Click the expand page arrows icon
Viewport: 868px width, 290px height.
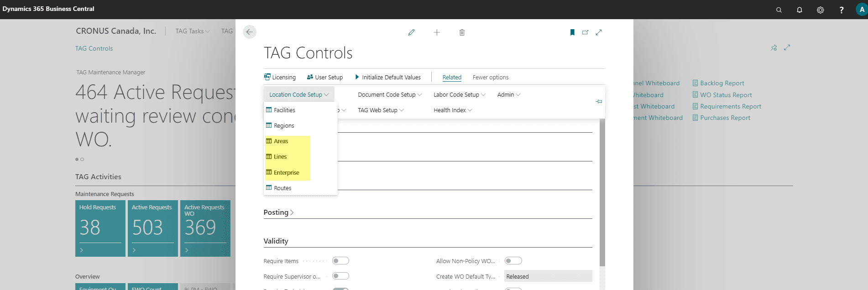pos(599,32)
